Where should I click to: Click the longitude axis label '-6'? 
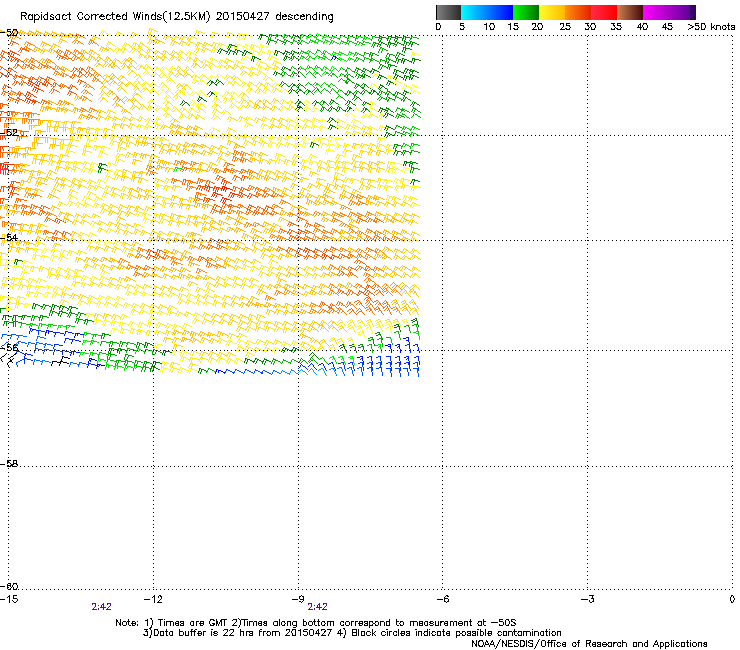coord(442,599)
